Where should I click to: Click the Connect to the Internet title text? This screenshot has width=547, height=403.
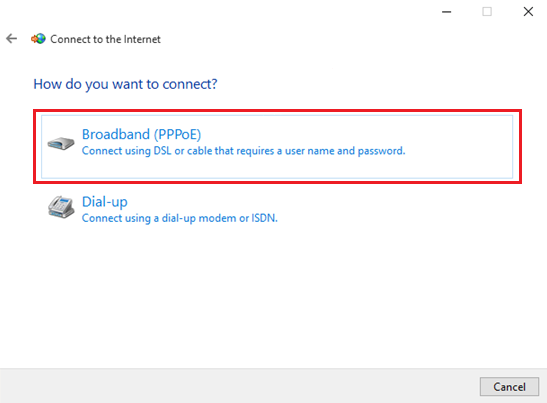pos(105,39)
